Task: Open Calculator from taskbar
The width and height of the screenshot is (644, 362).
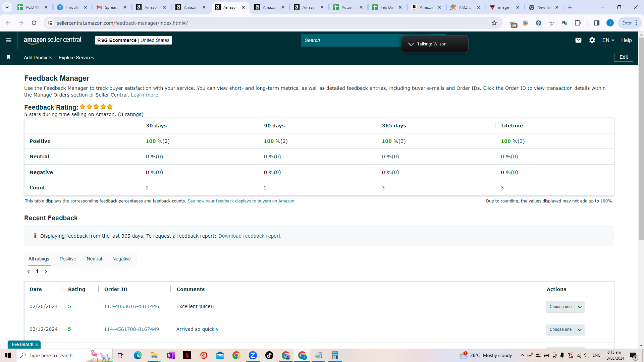Action: click(335, 355)
